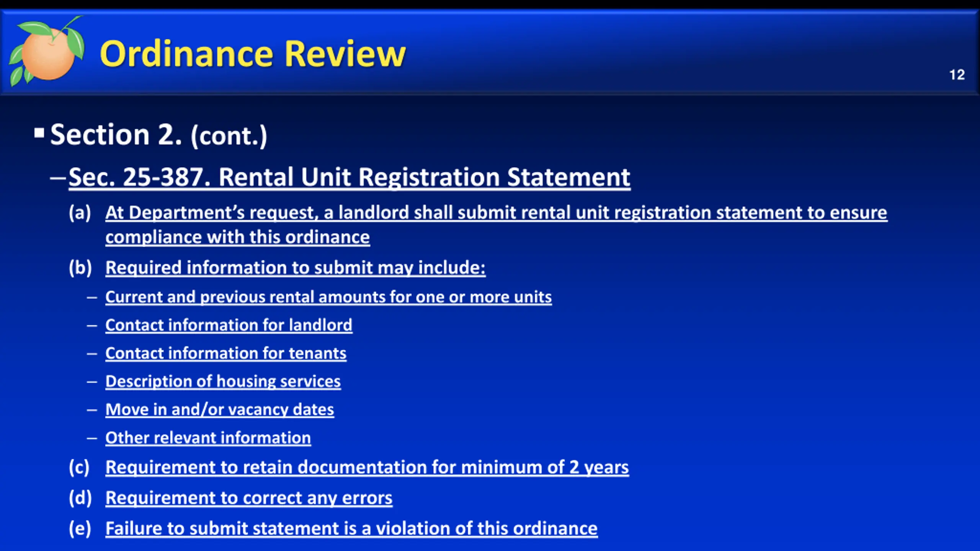Click the Section 2. (cont.) heading
This screenshot has height=551, width=980.
pos(158,135)
